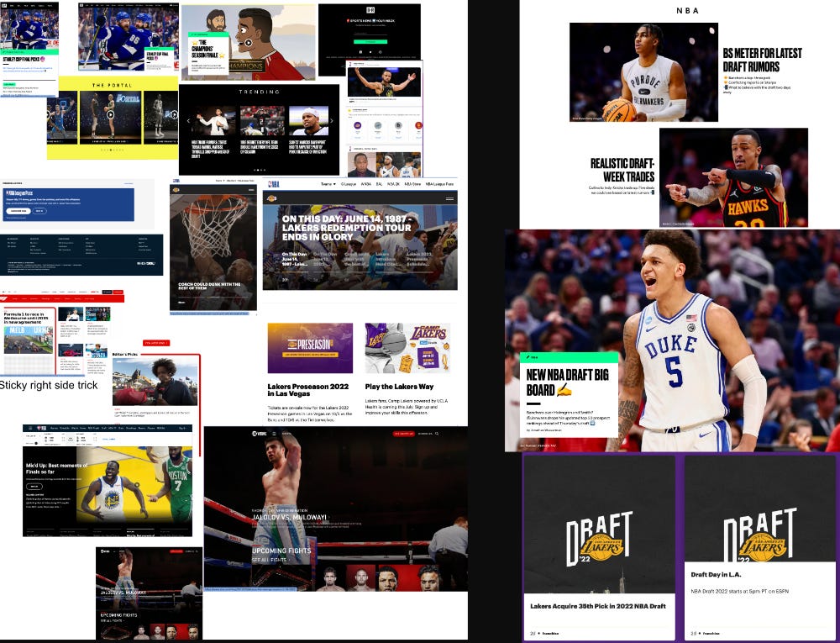Viewport: 840px width, 643px height.
Task: Click the NBA logo above the Lakers page
Action: coord(274,184)
